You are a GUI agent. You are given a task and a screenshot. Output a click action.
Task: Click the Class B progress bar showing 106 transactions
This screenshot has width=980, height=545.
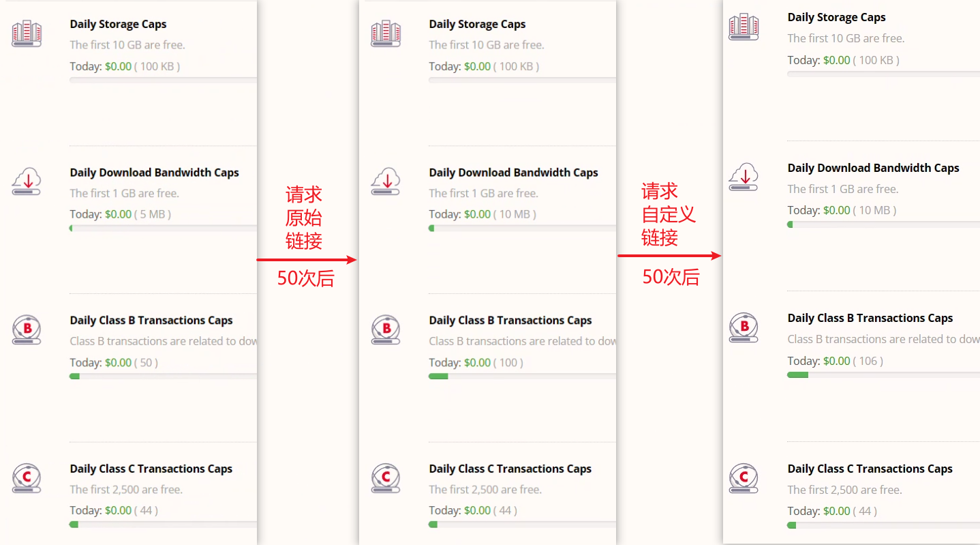coord(883,374)
